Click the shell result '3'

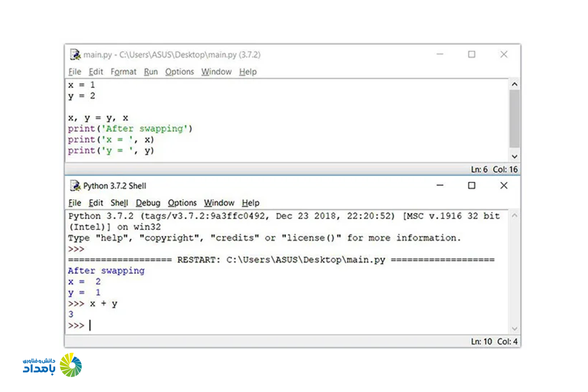tap(71, 314)
